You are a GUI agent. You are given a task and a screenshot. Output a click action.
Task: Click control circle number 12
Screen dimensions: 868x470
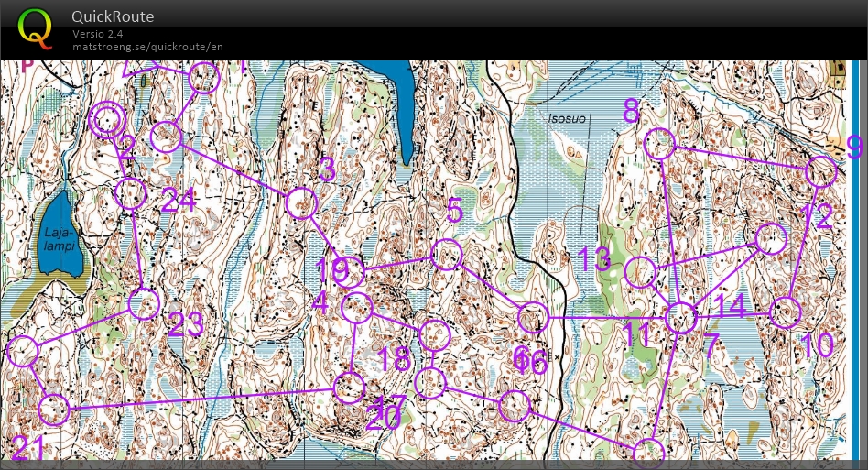coord(771,239)
